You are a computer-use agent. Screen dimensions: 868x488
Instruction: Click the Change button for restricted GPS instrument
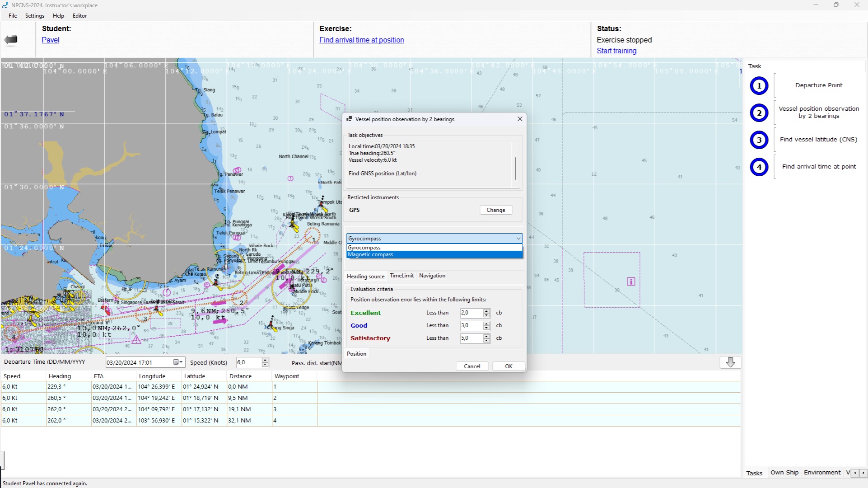pos(495,210)
